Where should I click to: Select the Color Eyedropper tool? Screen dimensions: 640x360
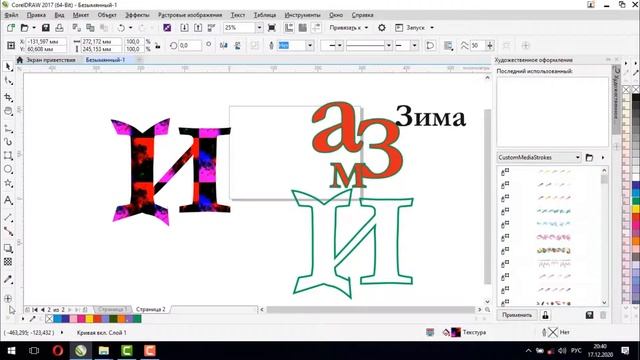[9, 279]
